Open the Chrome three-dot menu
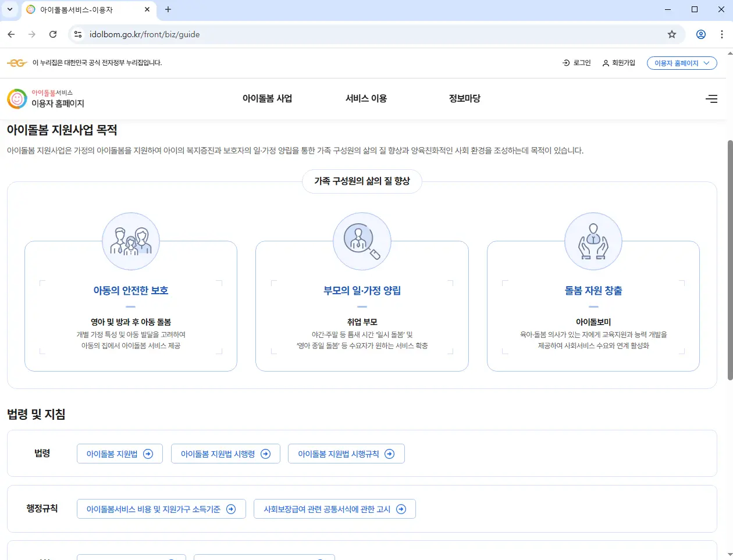 pos(723,34)
